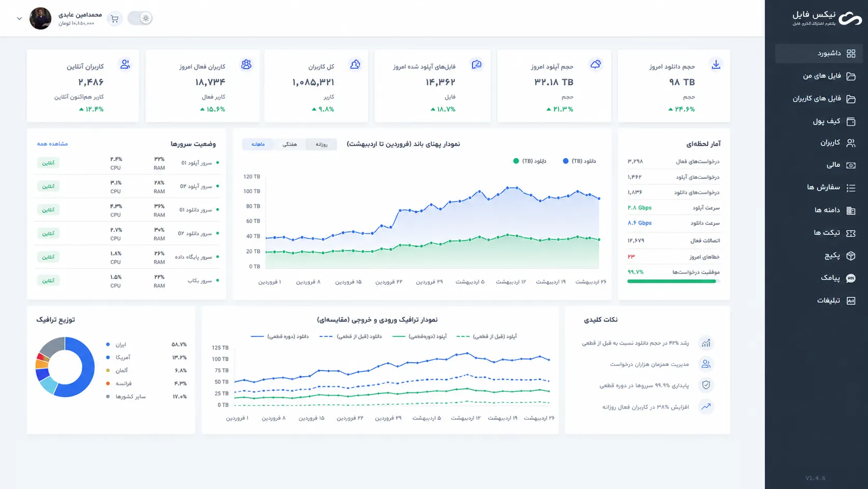The height and width of the screenshot is (489, 868).
Task: Click the آنلاین badge for سرور بکاپ
Action: pyautogui.click(x=48, y=281)
